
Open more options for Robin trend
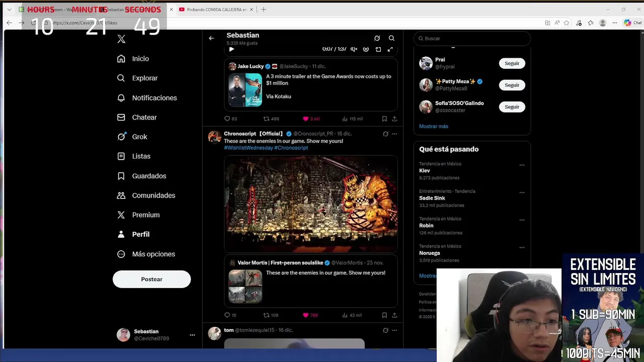click(x=522, y=220)
